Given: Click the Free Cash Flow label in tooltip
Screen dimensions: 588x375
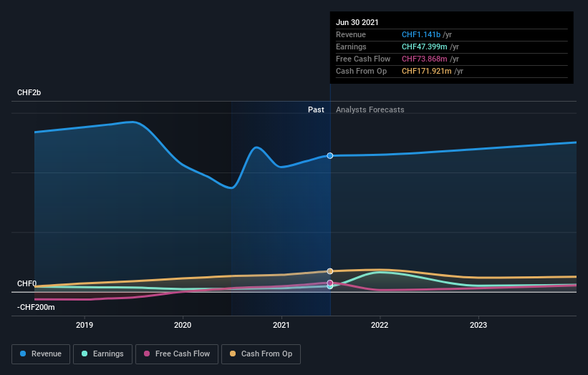Looking at the screenshot, I should (x=363, y=59).
